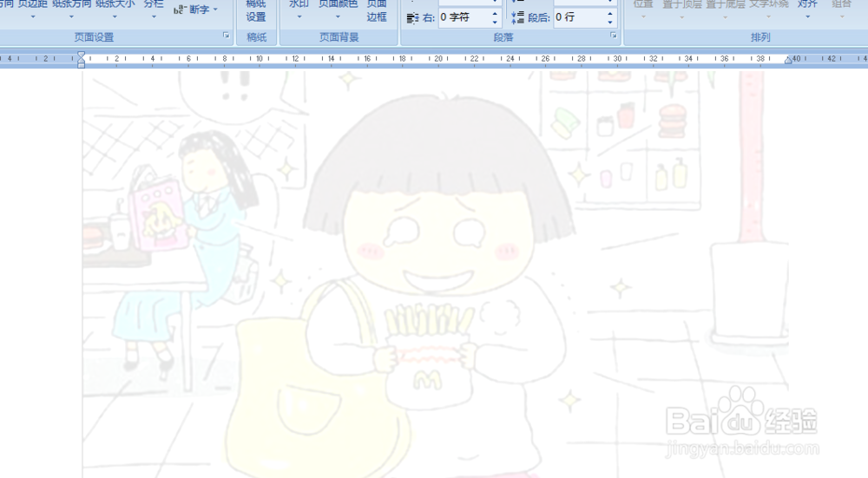The image size is (868, 478).
Task: Open the 断字 hyphenation dropdown
Action: (x=195, y=10)
